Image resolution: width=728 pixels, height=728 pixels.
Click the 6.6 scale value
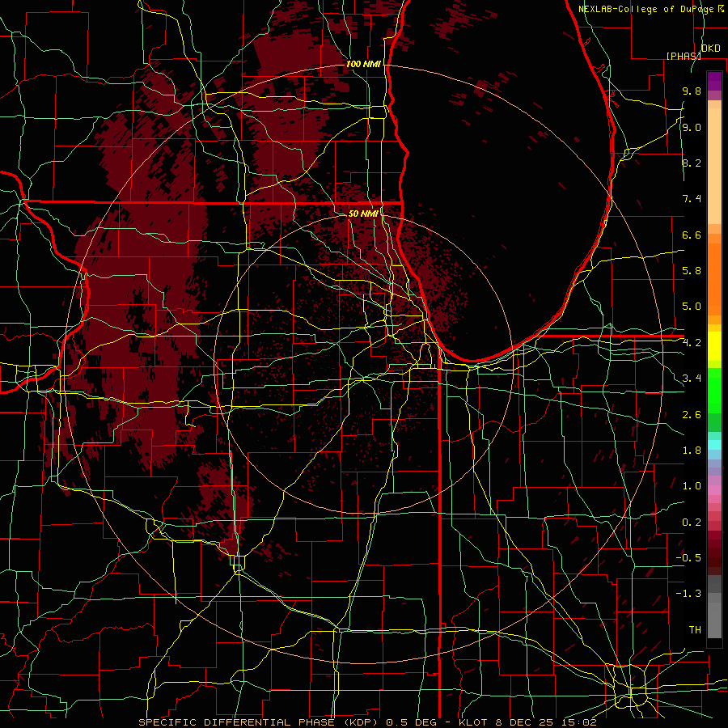pos(692,235)
